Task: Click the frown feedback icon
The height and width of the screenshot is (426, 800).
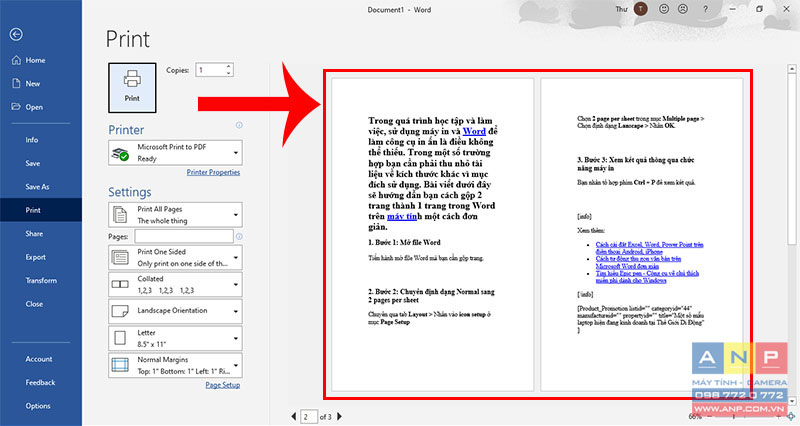Action: (x=683, y=9)
